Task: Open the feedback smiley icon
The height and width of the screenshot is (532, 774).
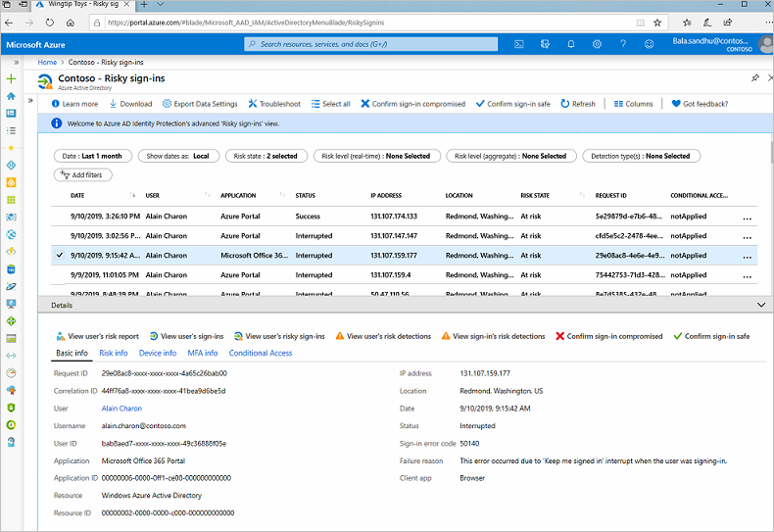Action: pyautogui.click(x=649, y=44)
